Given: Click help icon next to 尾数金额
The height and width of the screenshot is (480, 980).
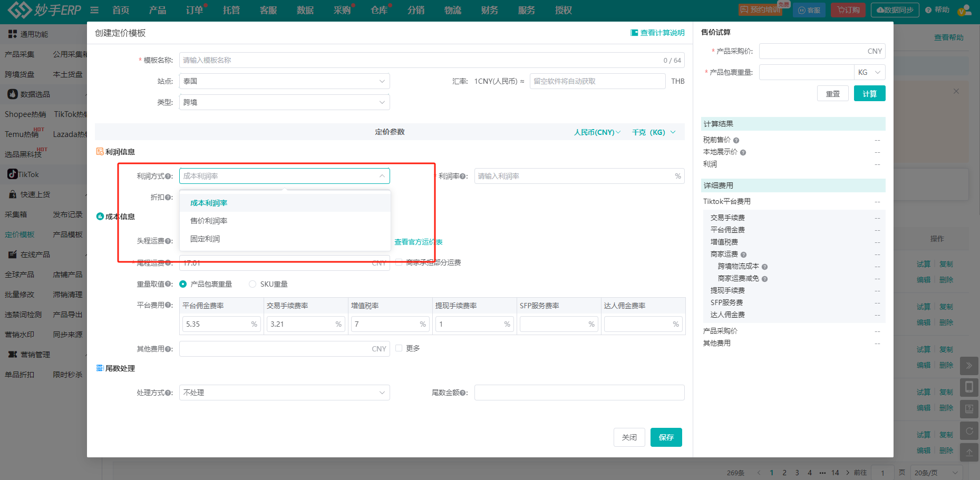Looking at the screenshot, I should tap(462, 393).
